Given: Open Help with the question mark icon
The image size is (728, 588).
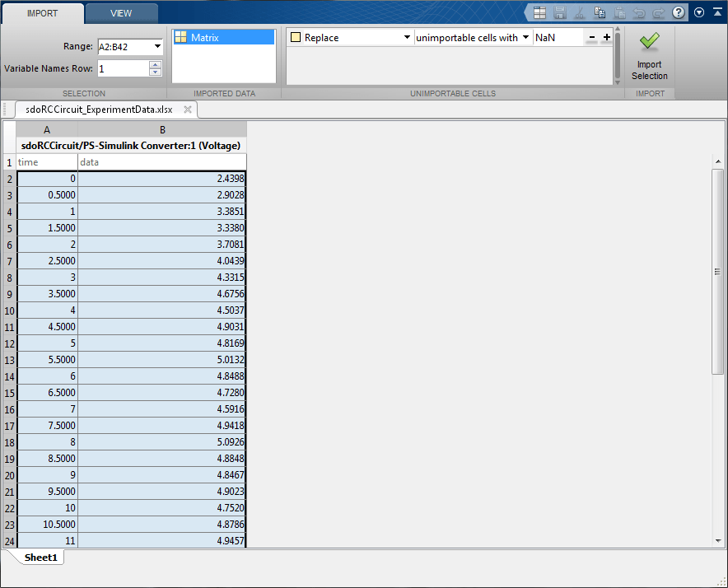Looking at the screenshot, I should pyautogui.click(x=679, y=12).
